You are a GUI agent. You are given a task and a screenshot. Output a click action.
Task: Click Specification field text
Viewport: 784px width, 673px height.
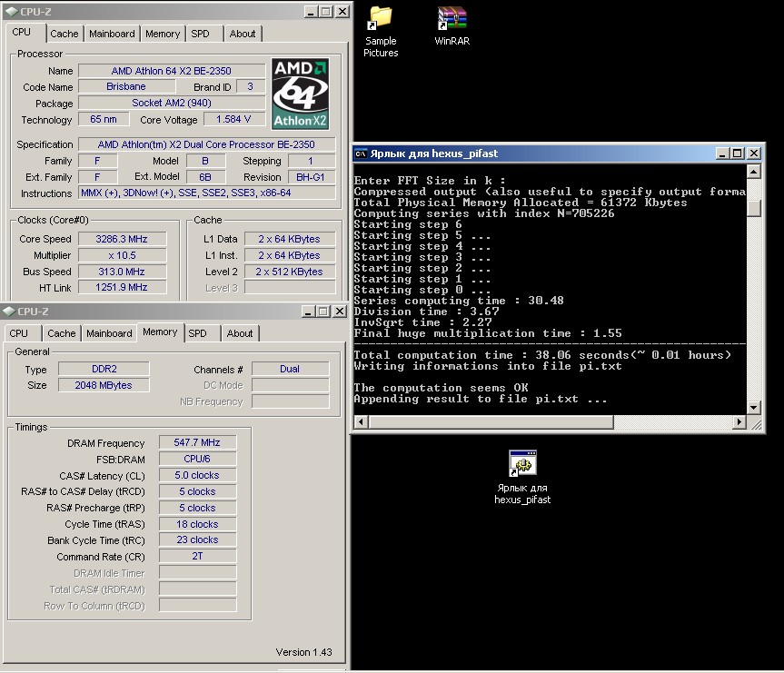tap(206, 144)
